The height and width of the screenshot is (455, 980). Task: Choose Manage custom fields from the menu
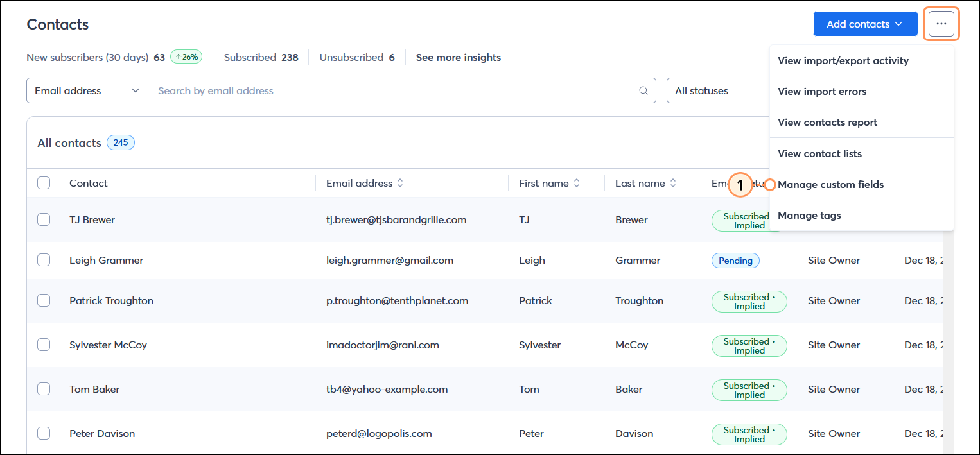(830, 184)
